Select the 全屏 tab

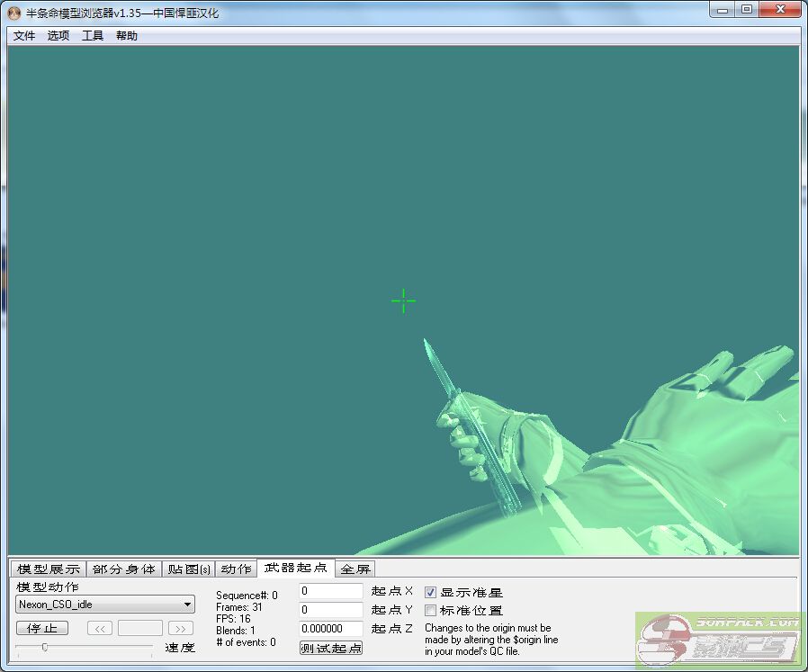click(x=355, y=569)
